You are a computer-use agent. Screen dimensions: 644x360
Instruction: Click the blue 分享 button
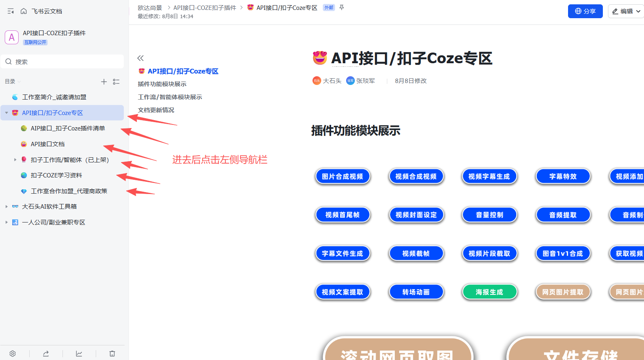point(585,11)
